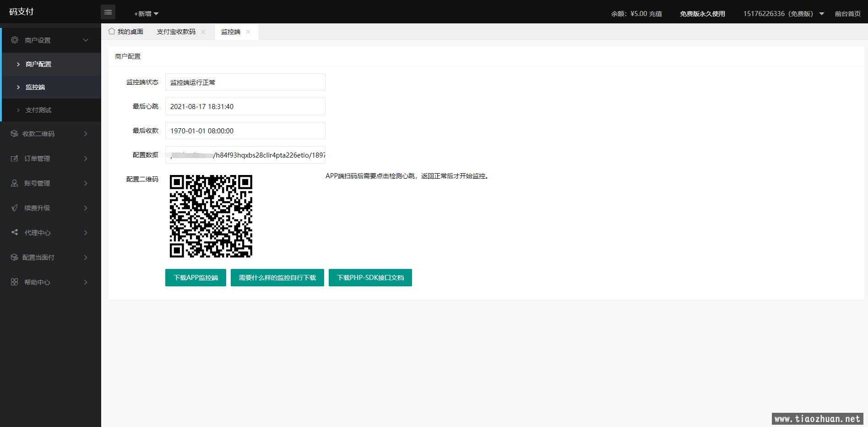868x427 pixels.
Task: Click the icon beside 续费升级
Action: coord(15,208)
